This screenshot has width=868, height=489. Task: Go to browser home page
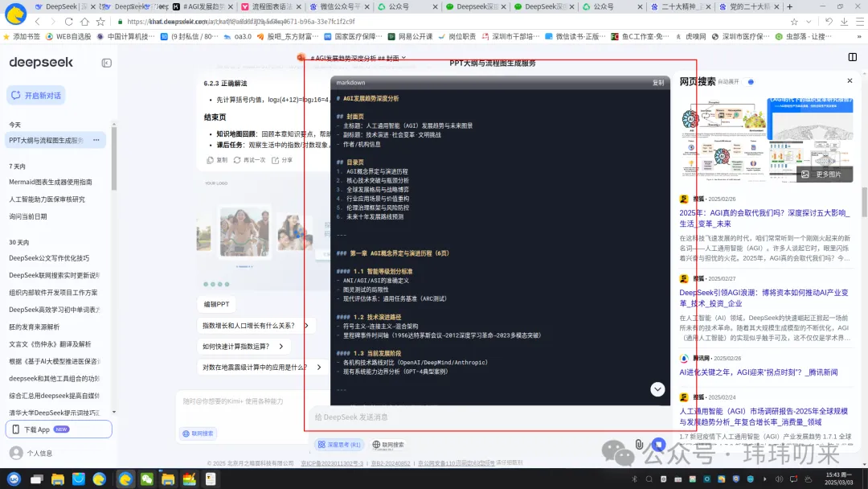tap(84, 22)
